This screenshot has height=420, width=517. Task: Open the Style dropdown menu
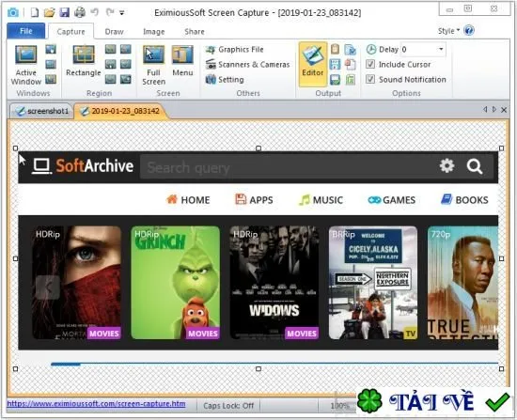[x=448, y=31]
